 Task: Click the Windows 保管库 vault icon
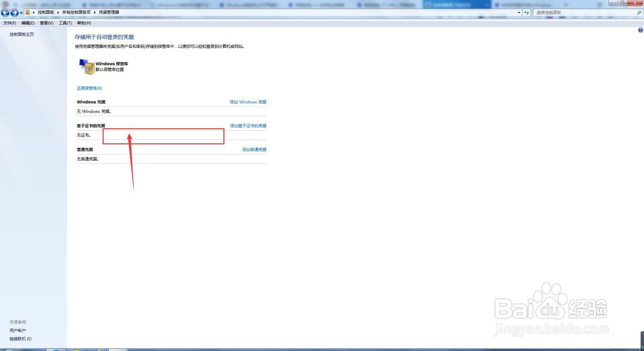(x=87, y=66)
